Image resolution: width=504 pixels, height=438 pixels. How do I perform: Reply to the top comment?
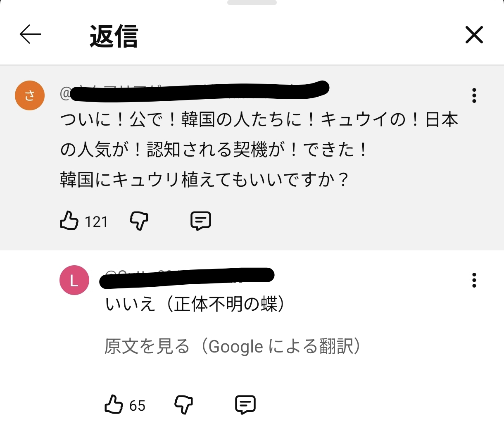201,221
